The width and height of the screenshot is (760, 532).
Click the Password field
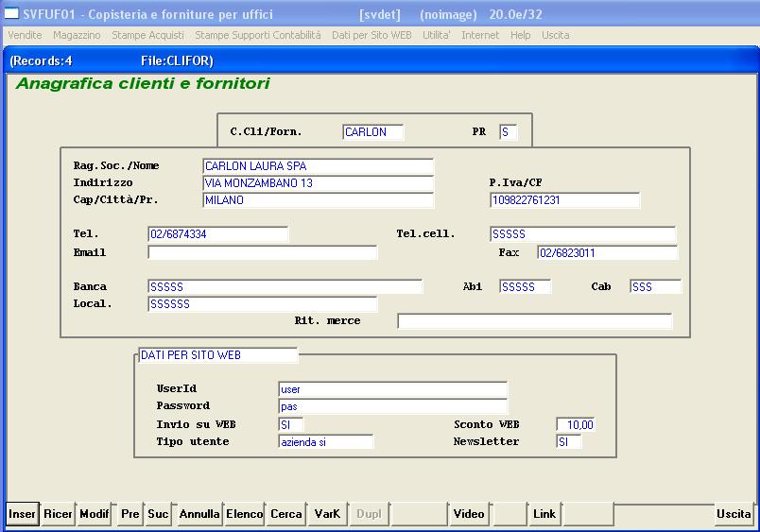[392, 406]
